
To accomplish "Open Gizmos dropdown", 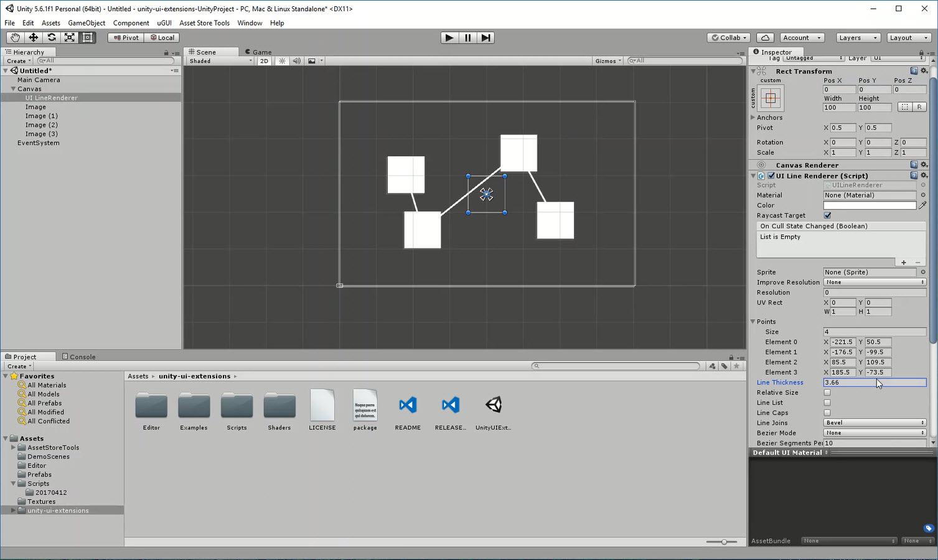I will [x=607, y=61].
